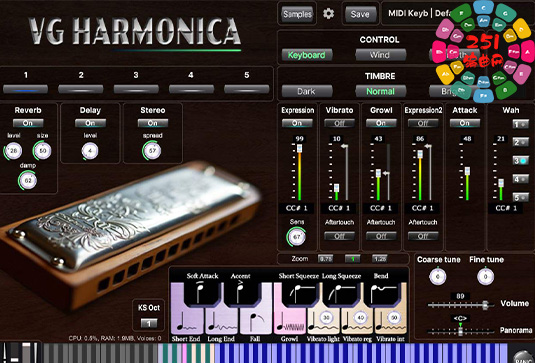Open Expression2 CC# selector
Image resolution: width=535 pixels, height=363 pixels.
tap(422, 208)
